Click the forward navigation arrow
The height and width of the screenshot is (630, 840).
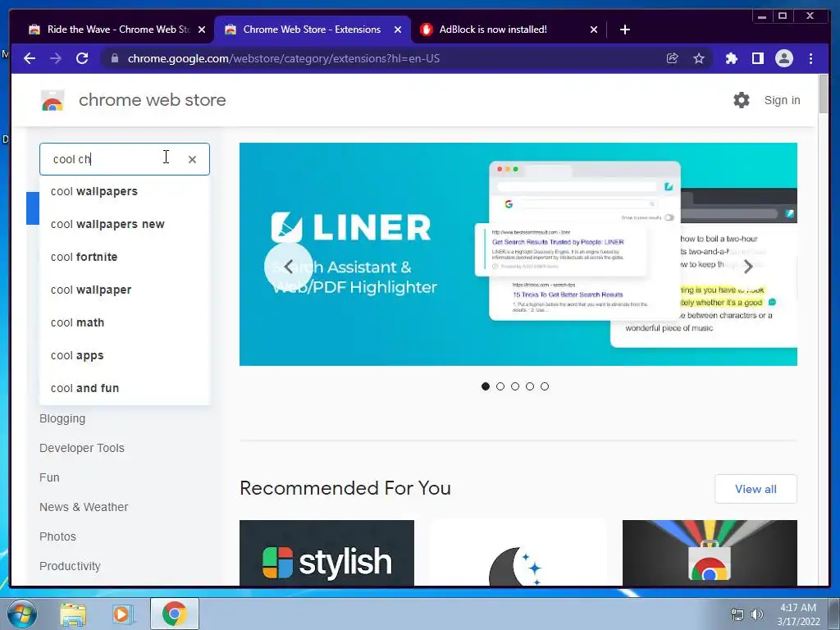point(56,58)
